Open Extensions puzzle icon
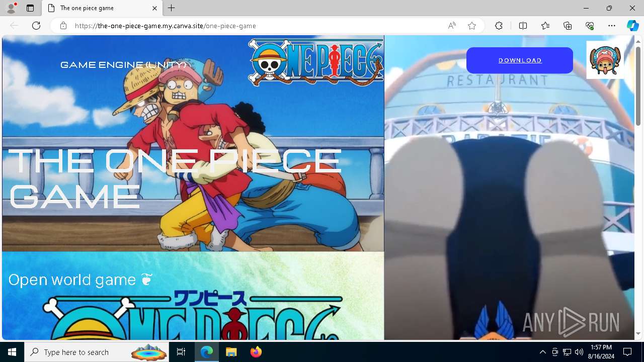Screen dimensions: 644x362 point(499,26)
